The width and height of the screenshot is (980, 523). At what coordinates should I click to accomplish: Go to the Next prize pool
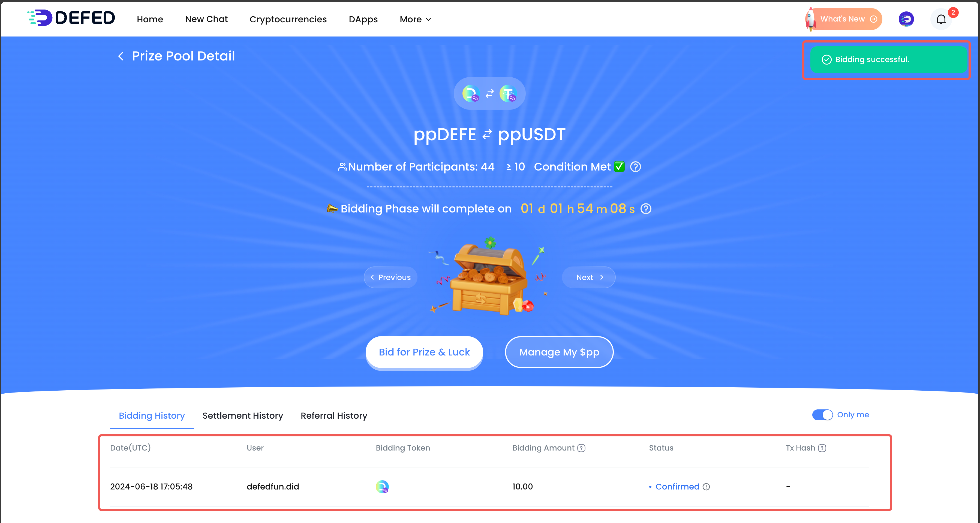588,277
